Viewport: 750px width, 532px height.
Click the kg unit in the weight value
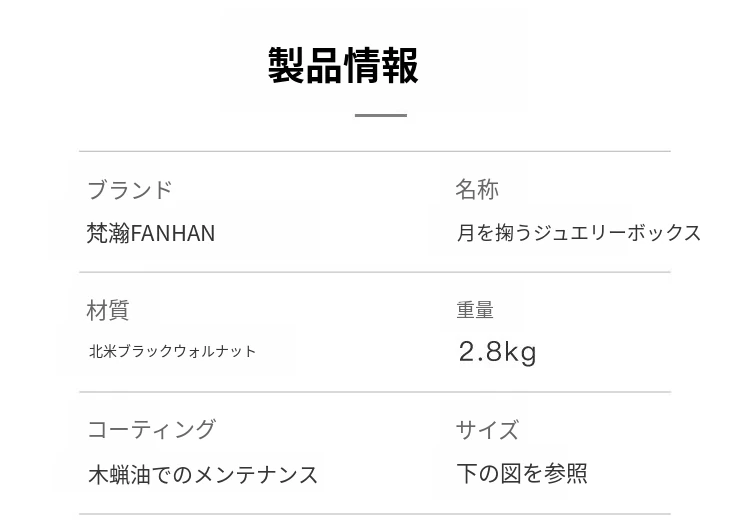[x=520, y=352]
